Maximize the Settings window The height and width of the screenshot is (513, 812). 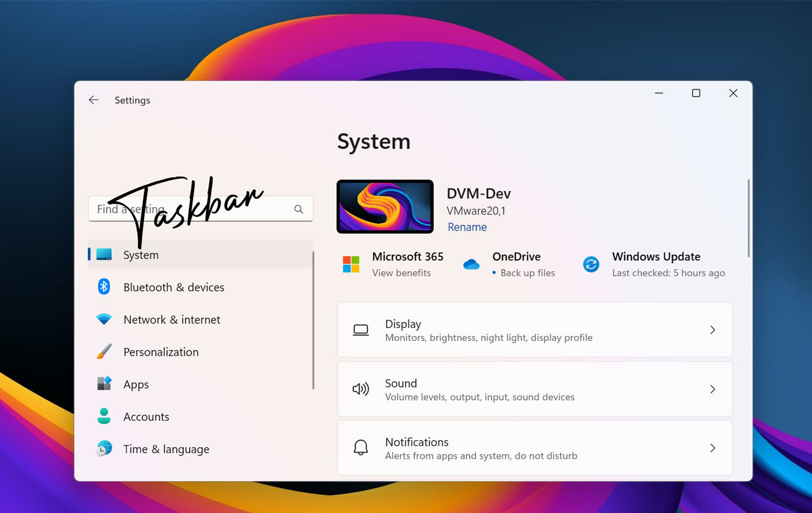pyautogui.click(x=696, y=93)
